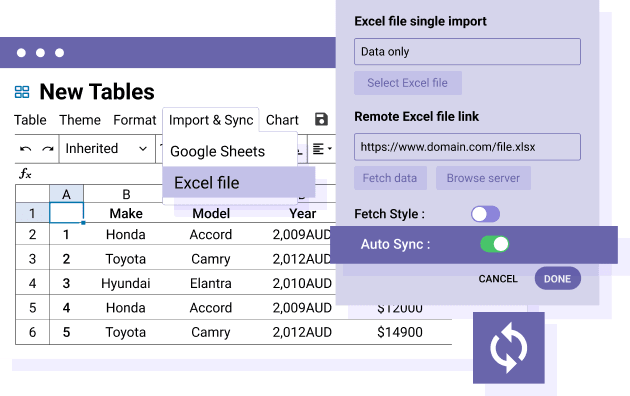Screen dimensions: 630x396
Task: Click the Browse server button
Action: 483,178
